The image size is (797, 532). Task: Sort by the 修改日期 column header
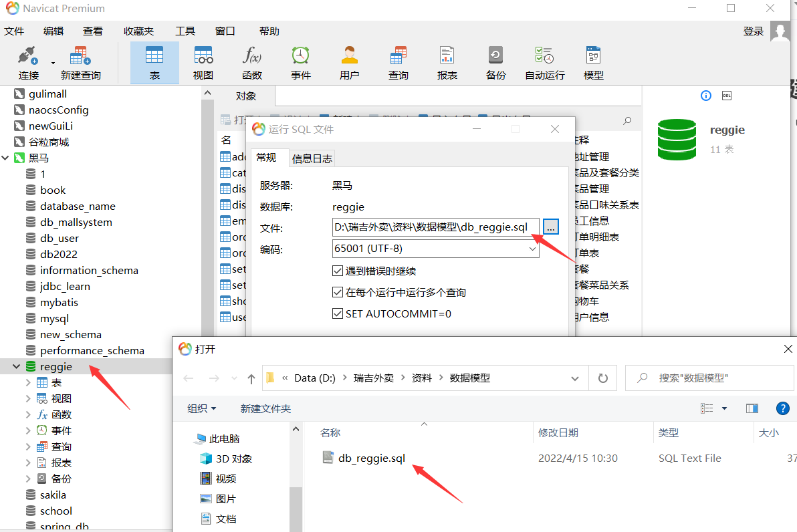pos(558,433)
